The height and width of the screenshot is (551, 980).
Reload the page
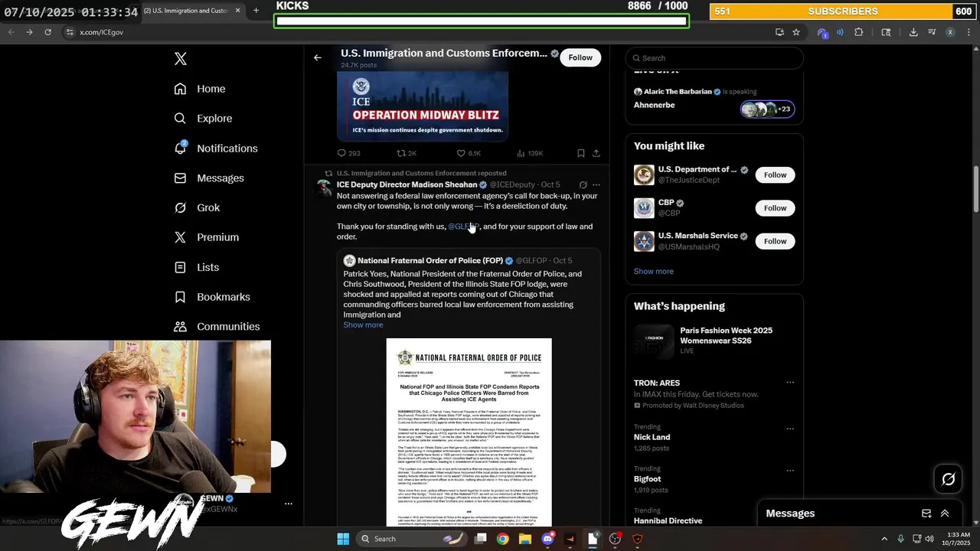(x=47, y=32)
